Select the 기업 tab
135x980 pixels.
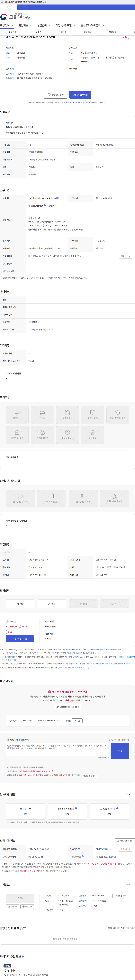pos(25,7)
